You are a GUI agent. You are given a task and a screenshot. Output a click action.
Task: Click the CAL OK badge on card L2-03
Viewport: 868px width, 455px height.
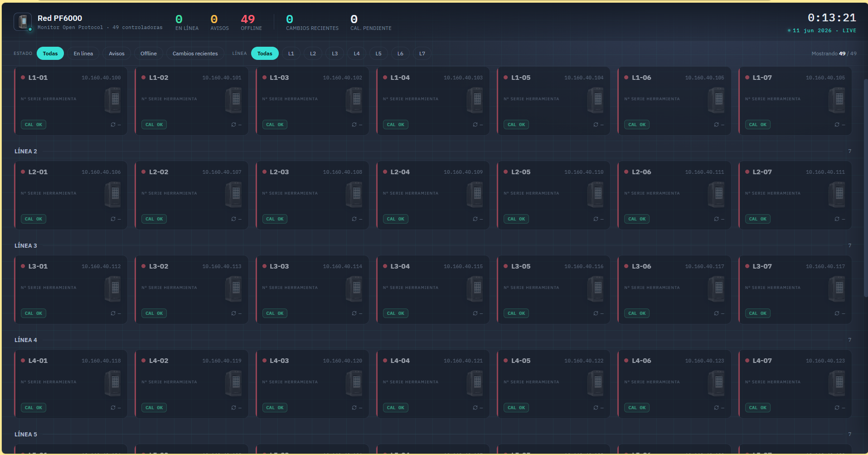[x=275, y=219]
